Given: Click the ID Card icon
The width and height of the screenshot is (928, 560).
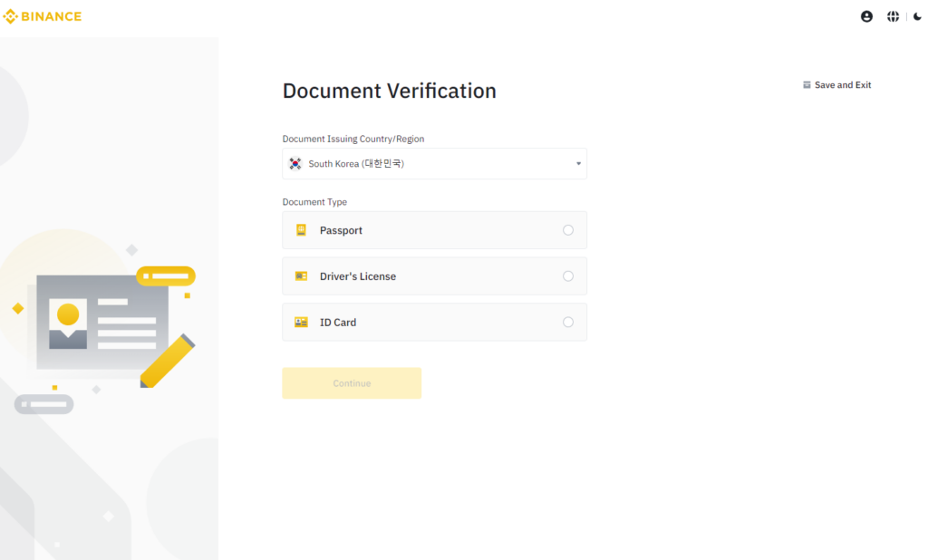Looking at the screenshot, I should [301, 322].
